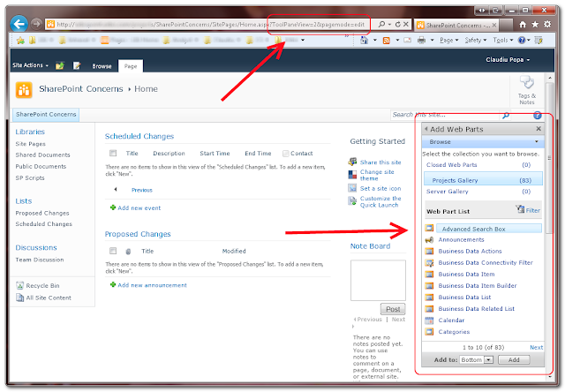The height and width of the screenshot is (392, 565).
Task: Click the Note Board text area
Action: coord(378,280)
